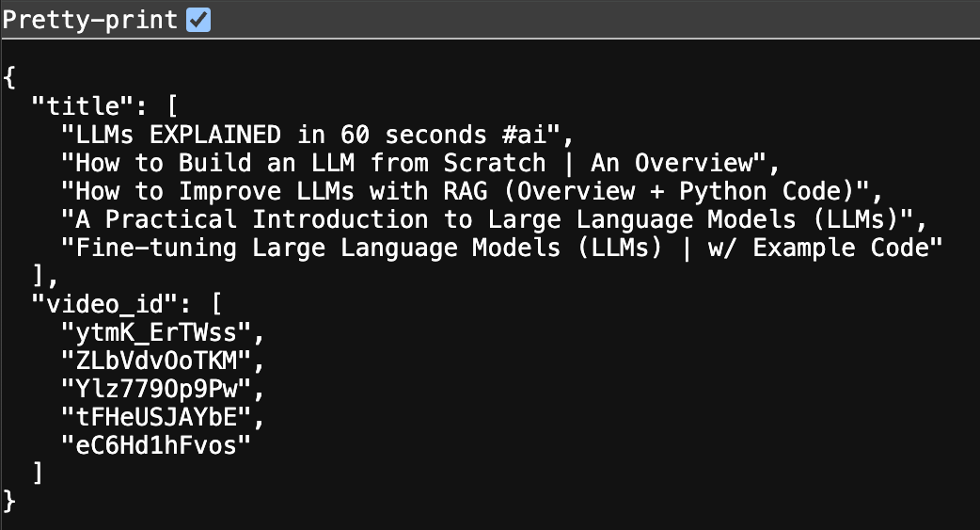This screenshot has height=530, width=980.
Task: Click the closing bracket of the title array
Action: [38, 276]
